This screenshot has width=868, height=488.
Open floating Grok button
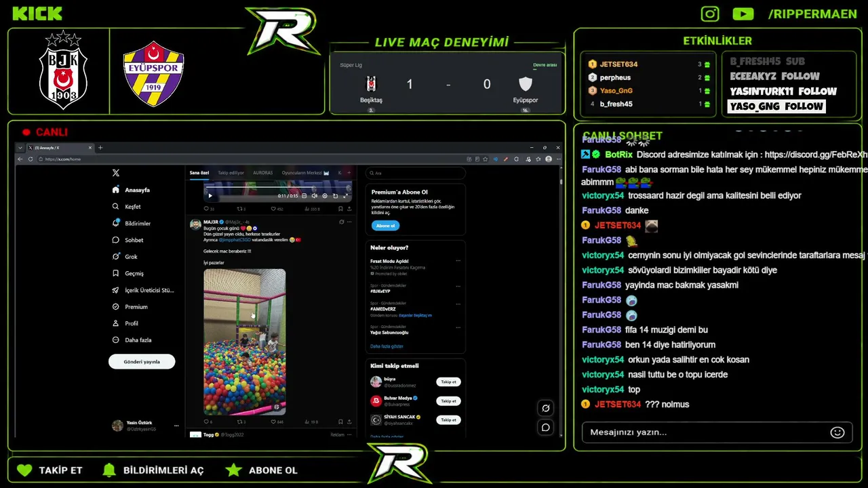(x=545, y=408)
